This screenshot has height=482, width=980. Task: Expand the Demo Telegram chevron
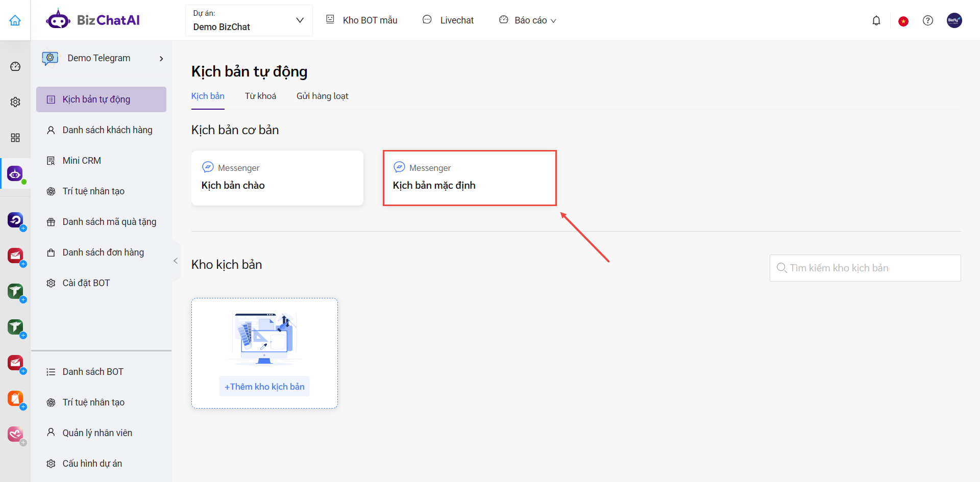click(x=161, y=59)
